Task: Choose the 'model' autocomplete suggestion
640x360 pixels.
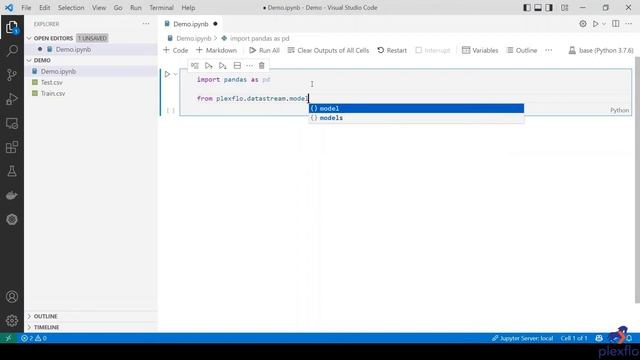Action: pos(416,109)
